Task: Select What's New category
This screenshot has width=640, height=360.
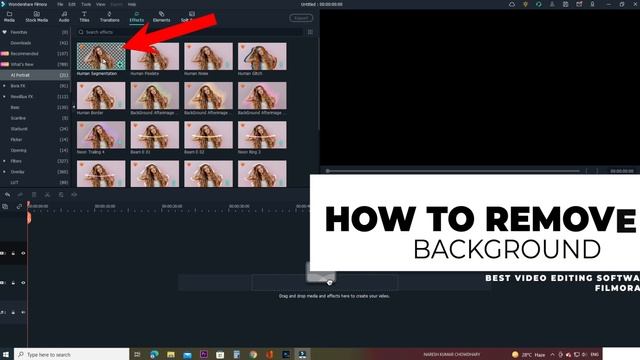Action: 35,64
